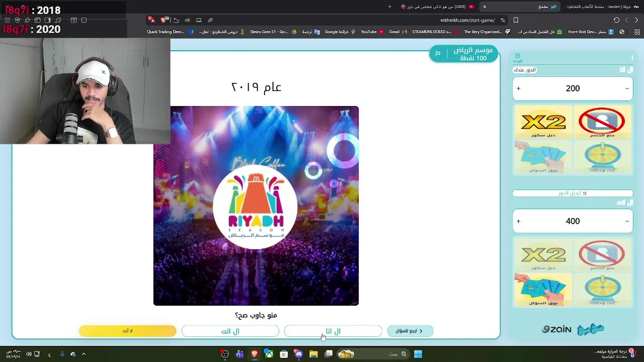The width and height of the screenshot is (644, 362).
Task: Click the X2 double score card under 400 score
Action: 543,255
